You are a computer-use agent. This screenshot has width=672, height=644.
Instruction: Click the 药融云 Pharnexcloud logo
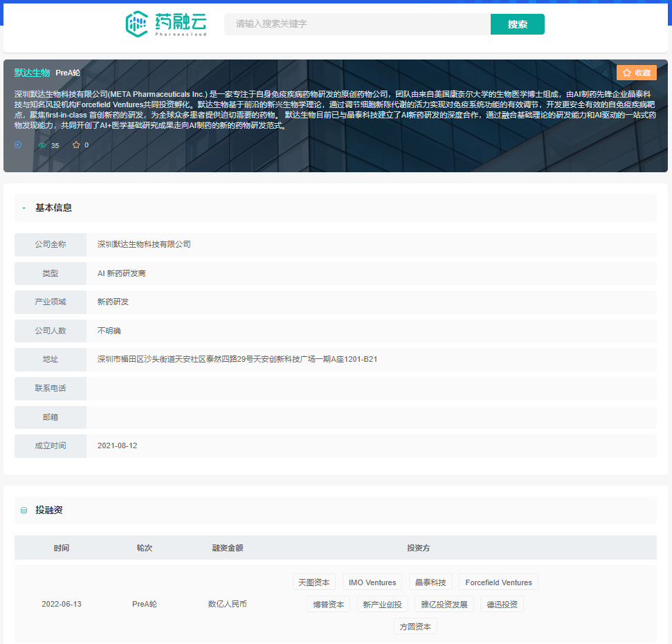click(166, 24)
